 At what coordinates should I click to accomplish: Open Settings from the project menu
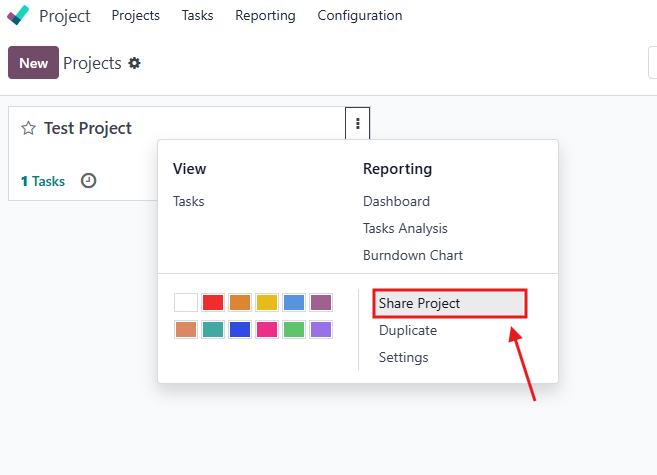(x=403, y=357)
